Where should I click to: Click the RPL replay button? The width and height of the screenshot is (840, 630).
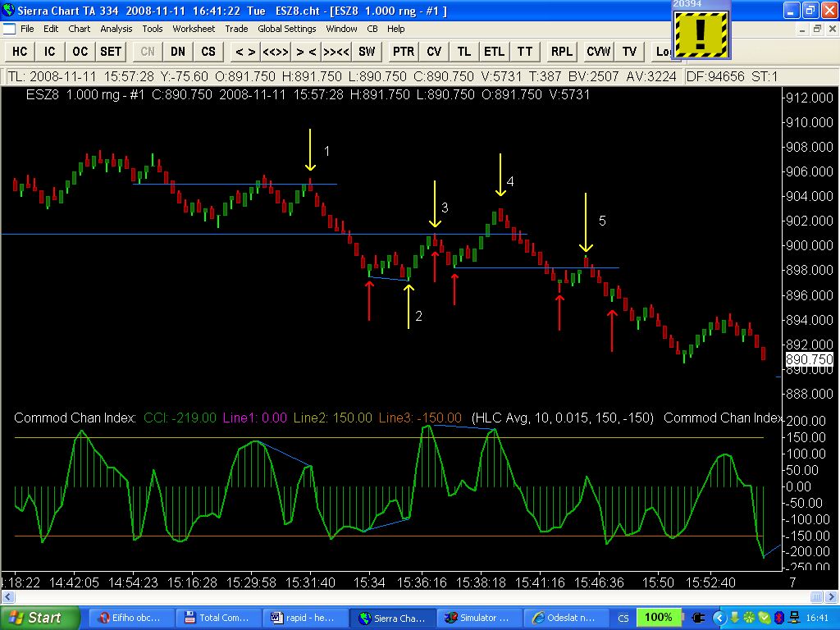[x=561, y=52]
